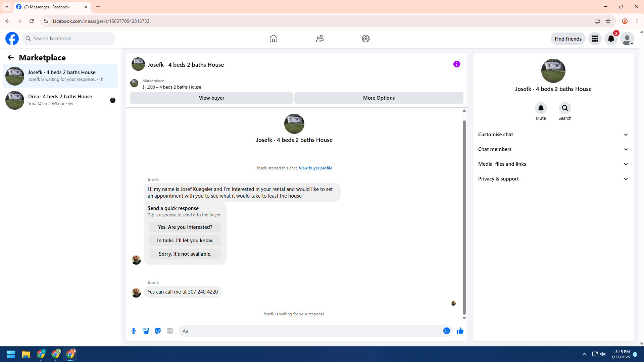644x362 pixels.
Task: Click the chat scrollbar thumb
Action: point(464,217)
